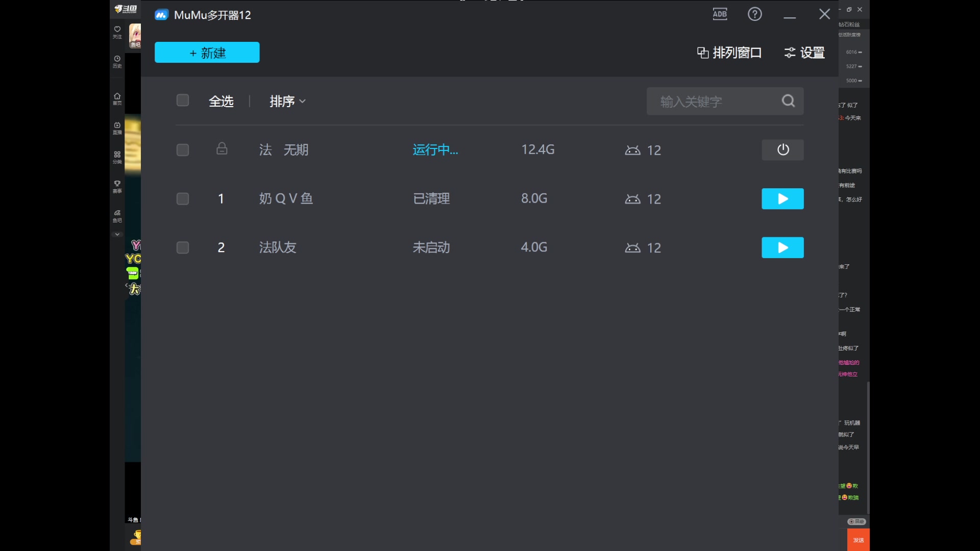Click the 4.0G size value
This screenshot has width=980, height=551.
(x=534, y=247)
